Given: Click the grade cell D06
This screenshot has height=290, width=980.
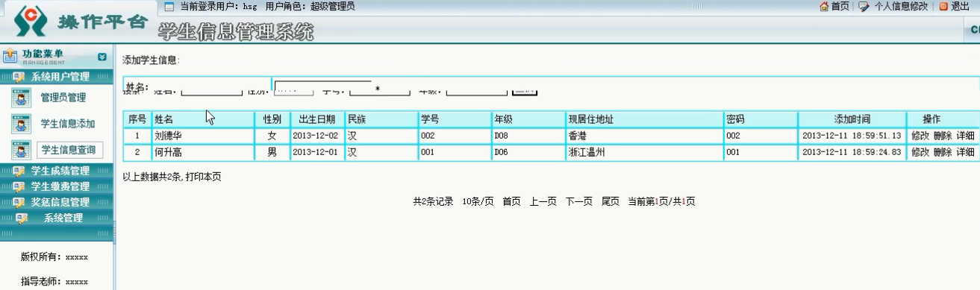Looking at the screenshot, I should pos(501,152).
